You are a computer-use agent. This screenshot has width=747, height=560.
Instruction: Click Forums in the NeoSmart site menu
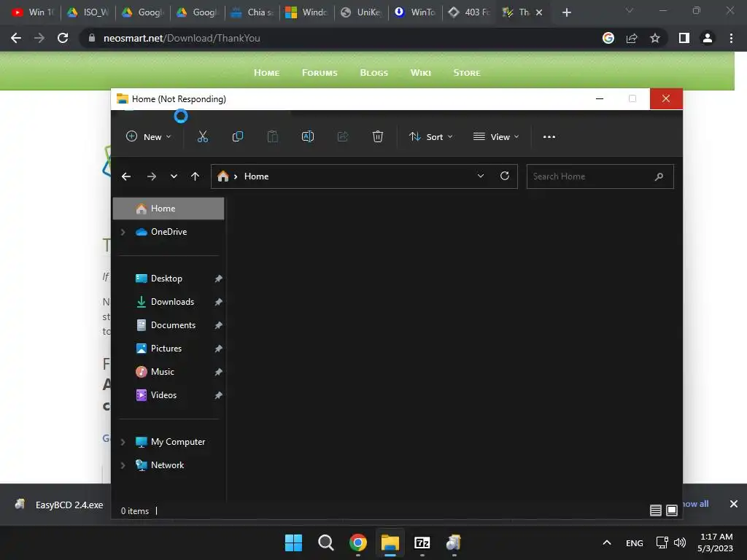point(320,73)
